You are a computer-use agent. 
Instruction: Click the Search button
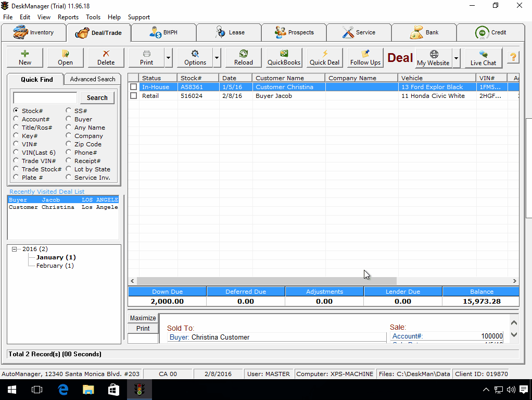point(97,98)
